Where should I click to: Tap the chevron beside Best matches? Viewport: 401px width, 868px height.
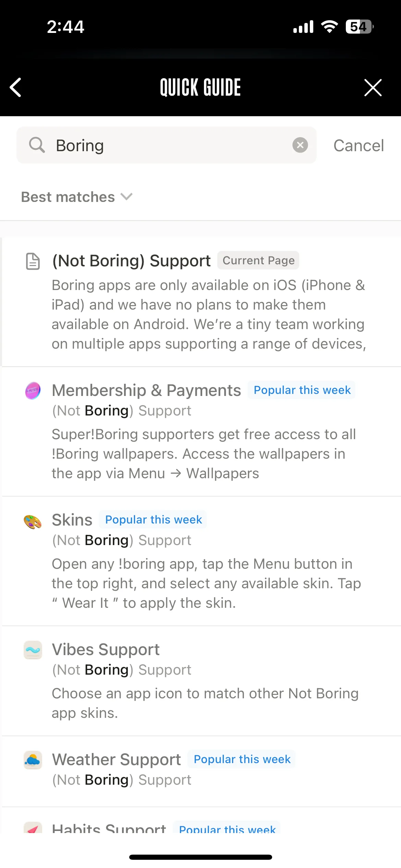(126, 197)
